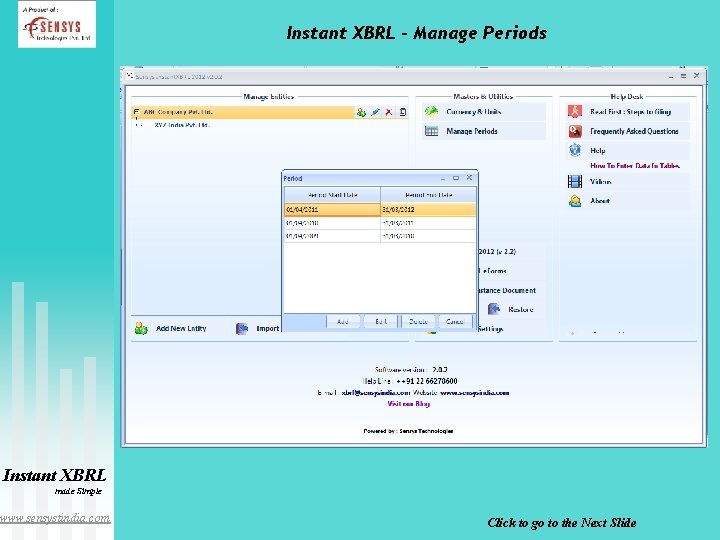Close the Period dialog
The height and width of the screenshot is (540, 720).
469,178
